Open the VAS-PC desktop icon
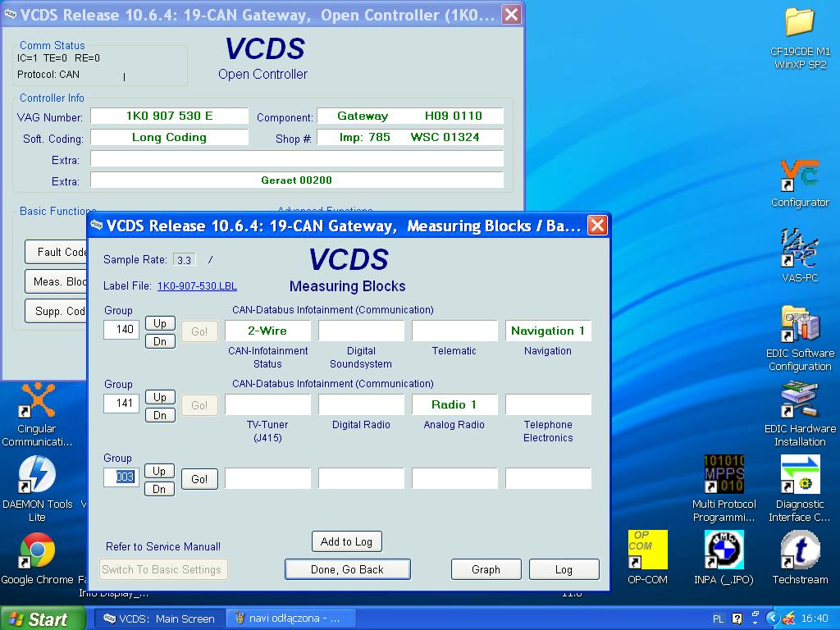Screen dimensions: 840x630 point(800,256)
